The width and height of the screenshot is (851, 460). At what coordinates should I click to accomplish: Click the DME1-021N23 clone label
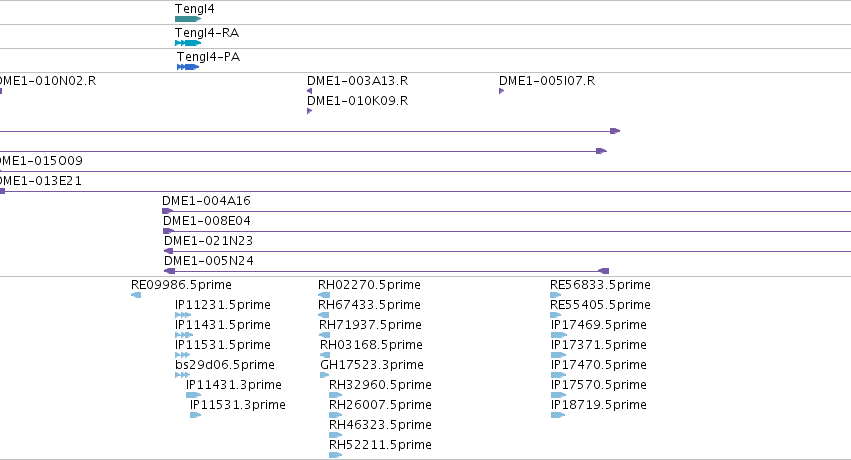point(208,241)
